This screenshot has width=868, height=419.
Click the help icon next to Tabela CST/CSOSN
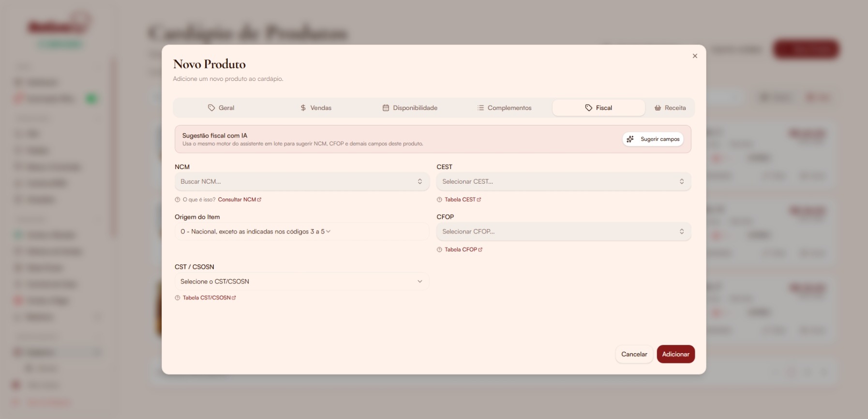[x=178, y=298]
